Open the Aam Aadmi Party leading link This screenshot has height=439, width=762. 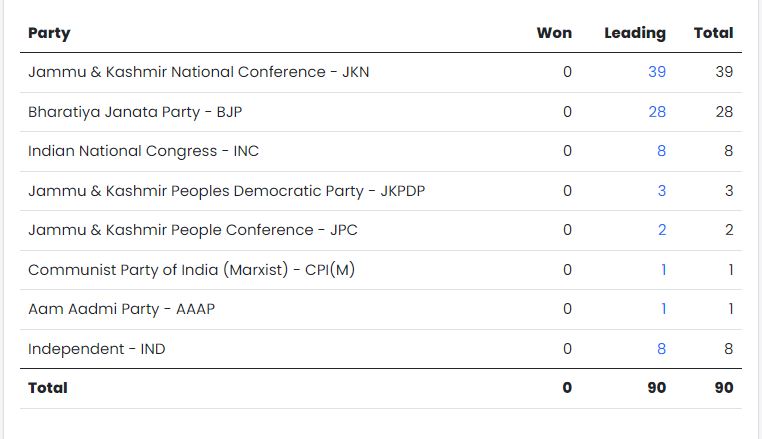pyautogui.click(x=663, y=309)
